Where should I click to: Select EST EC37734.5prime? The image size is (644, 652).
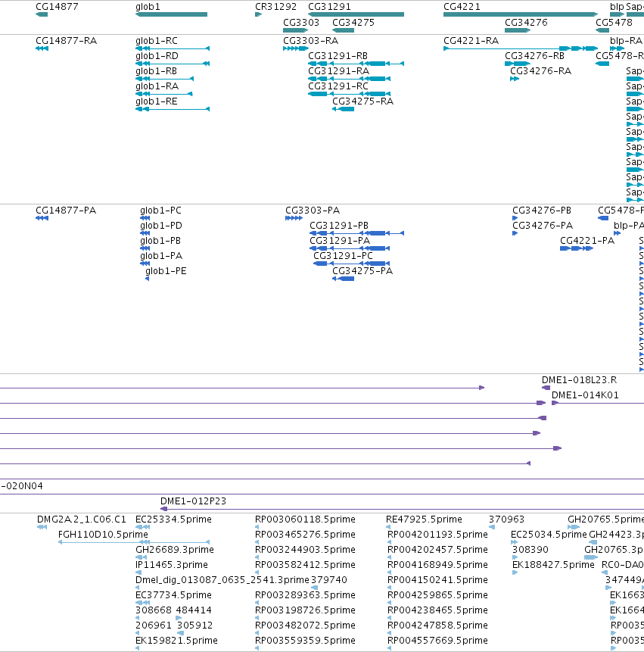(x=173, y=595)
